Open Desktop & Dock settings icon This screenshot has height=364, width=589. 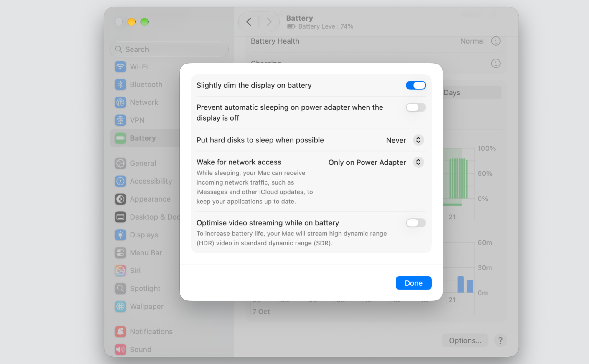coord(120,217)
